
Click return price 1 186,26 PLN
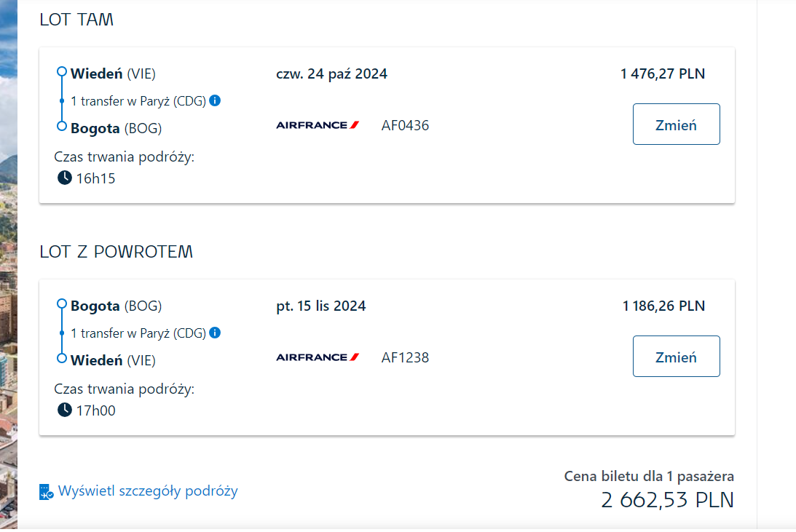click(x=663, y=306)
